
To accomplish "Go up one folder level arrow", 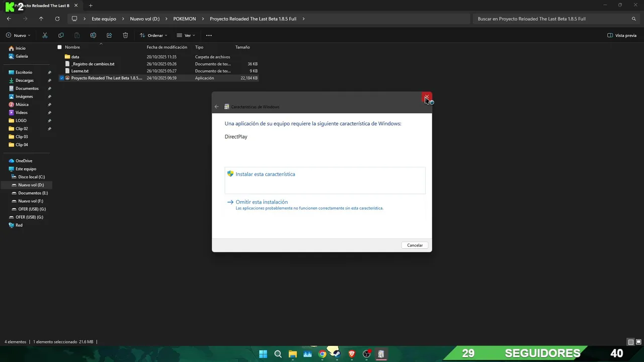I will pyautogui.click(x=41, y=19).
